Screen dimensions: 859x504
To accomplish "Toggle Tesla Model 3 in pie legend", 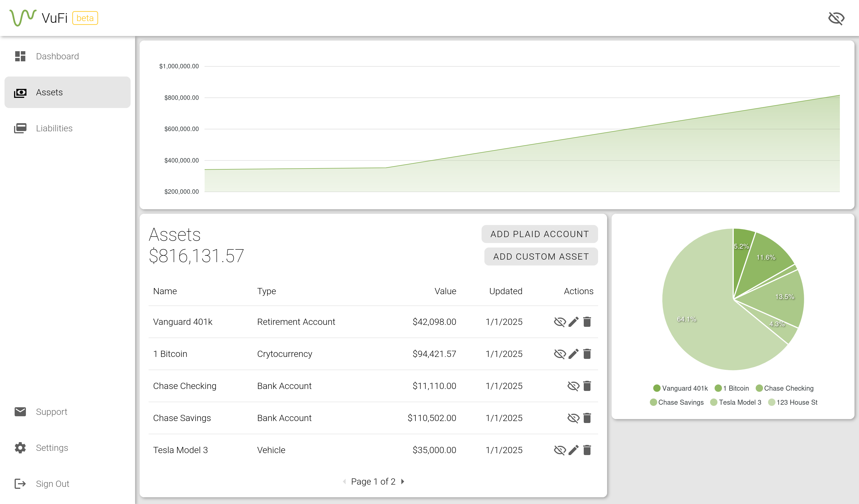I will pos(736,402).
